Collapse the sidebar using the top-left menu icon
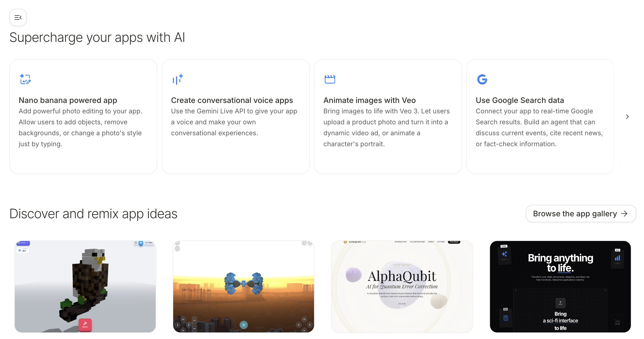The height and width of the screenshot is (339, 644). [x=18, y=17]
